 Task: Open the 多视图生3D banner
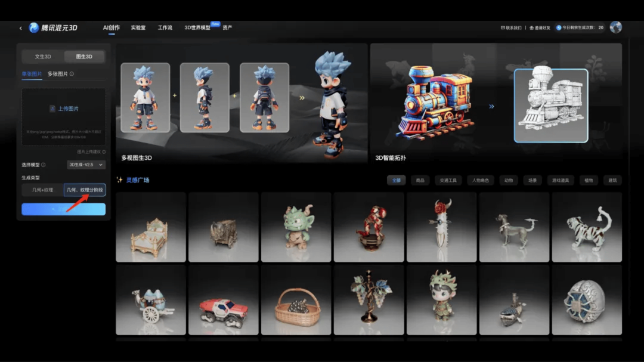point(241,103)
